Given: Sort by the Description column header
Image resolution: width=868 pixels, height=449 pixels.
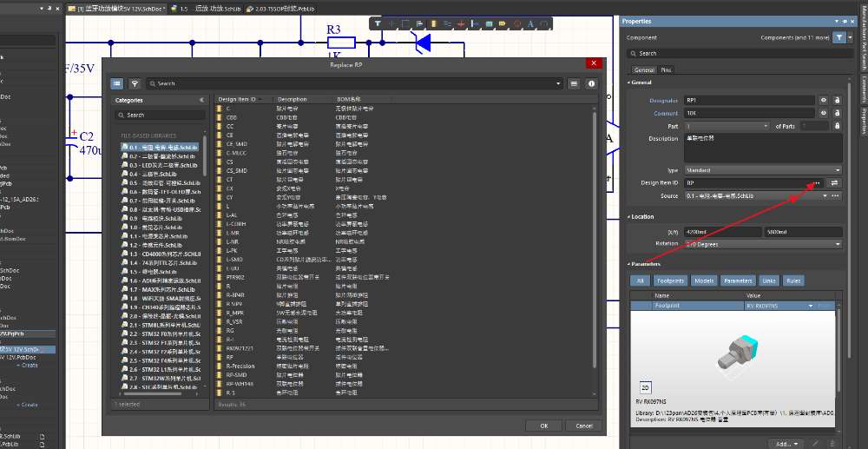Looking at the screenshot, I should (303, 99).
